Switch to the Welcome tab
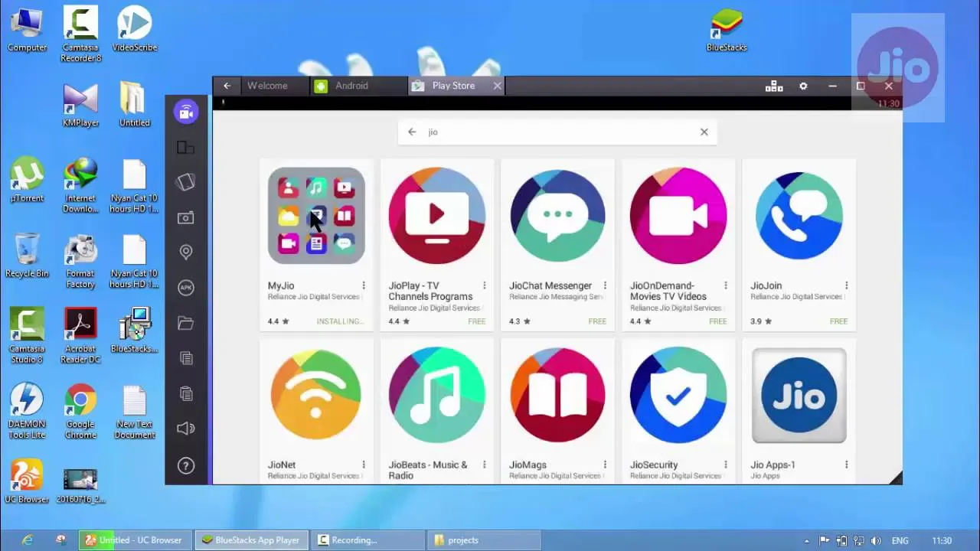The height and width of the screenshot is (551, 980). pyautogui.click(x=267, y=86)
